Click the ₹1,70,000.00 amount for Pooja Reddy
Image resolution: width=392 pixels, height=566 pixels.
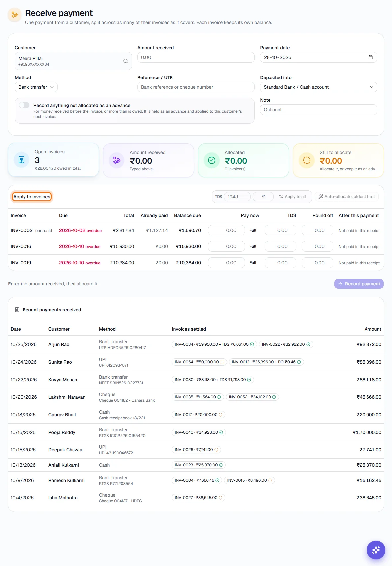[367, 432]
